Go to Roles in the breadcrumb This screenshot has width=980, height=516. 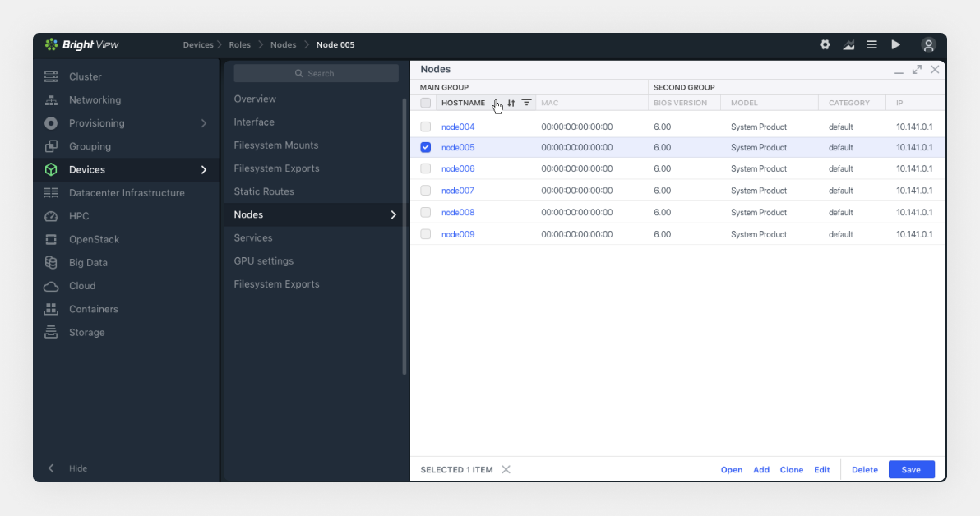pos(239,45)
